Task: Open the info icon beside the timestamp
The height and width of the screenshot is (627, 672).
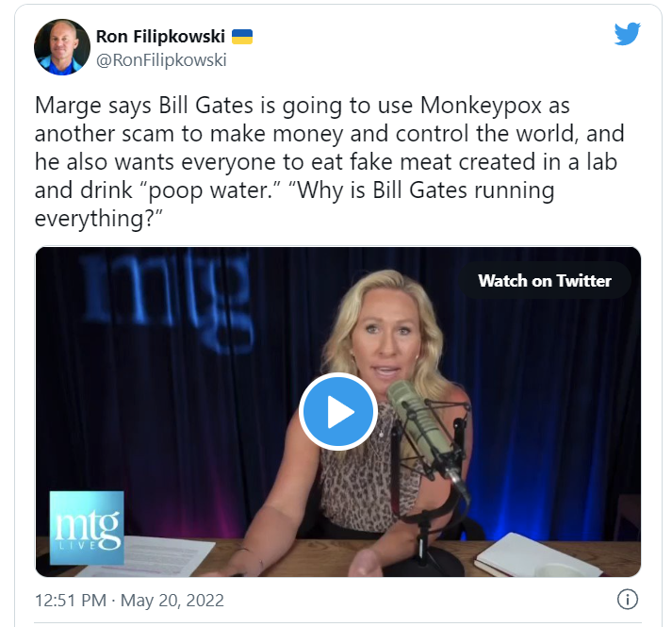Action: 628,599
